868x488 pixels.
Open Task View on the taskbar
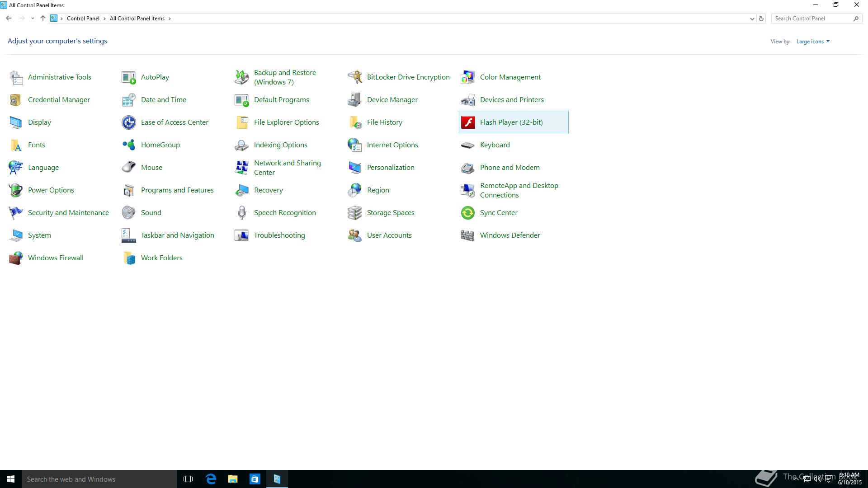[188, 479]
